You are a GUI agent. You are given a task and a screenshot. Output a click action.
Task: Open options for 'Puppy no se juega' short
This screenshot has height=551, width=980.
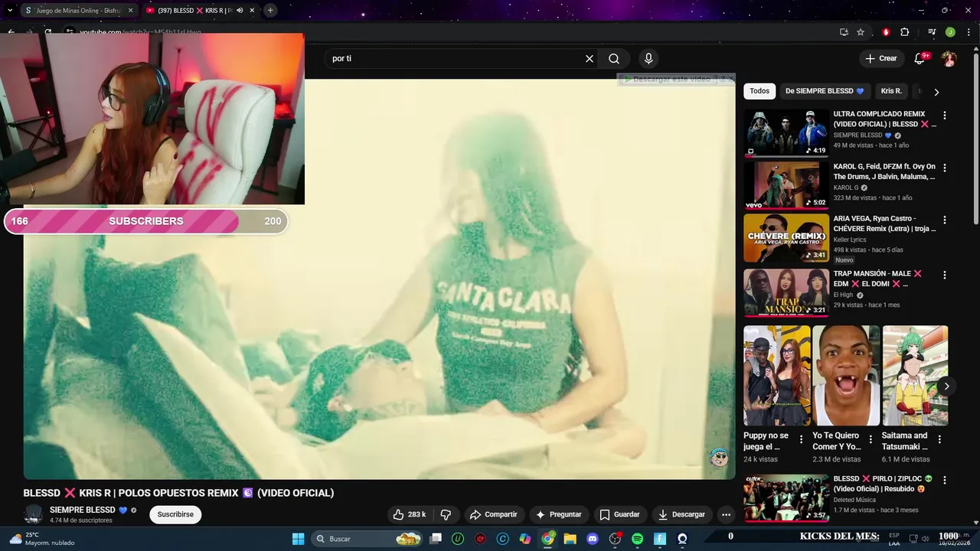tap(801, 440)
